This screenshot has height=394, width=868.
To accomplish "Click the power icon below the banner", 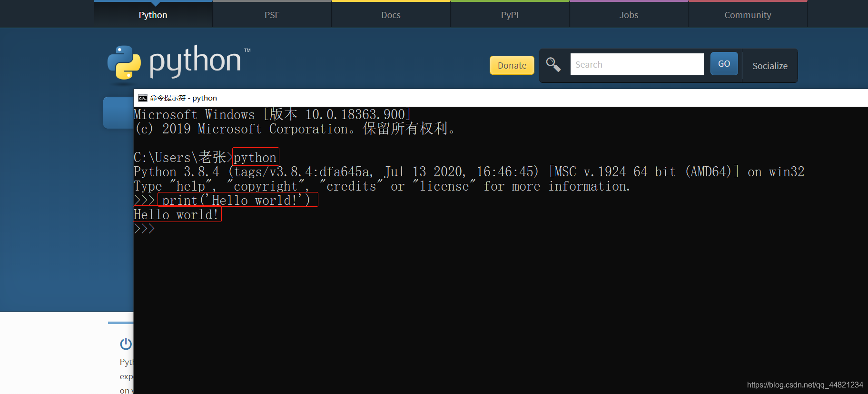I will (x=126, y=343).
